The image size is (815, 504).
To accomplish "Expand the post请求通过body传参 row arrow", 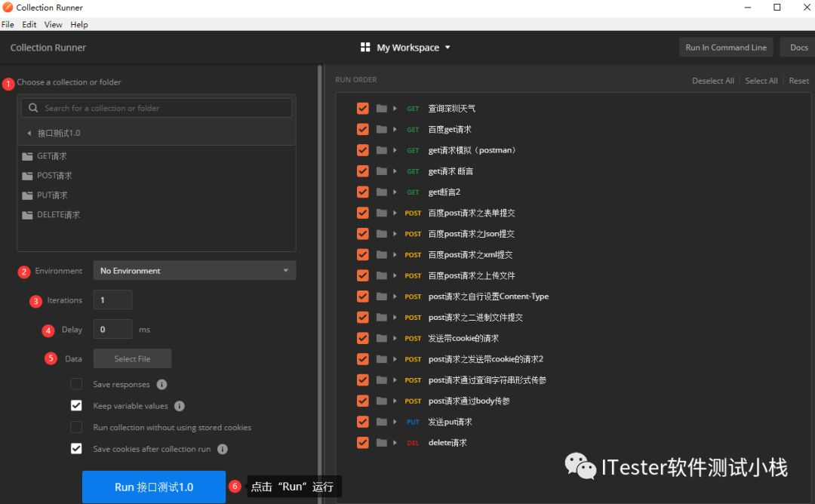I will coord(395,401).
